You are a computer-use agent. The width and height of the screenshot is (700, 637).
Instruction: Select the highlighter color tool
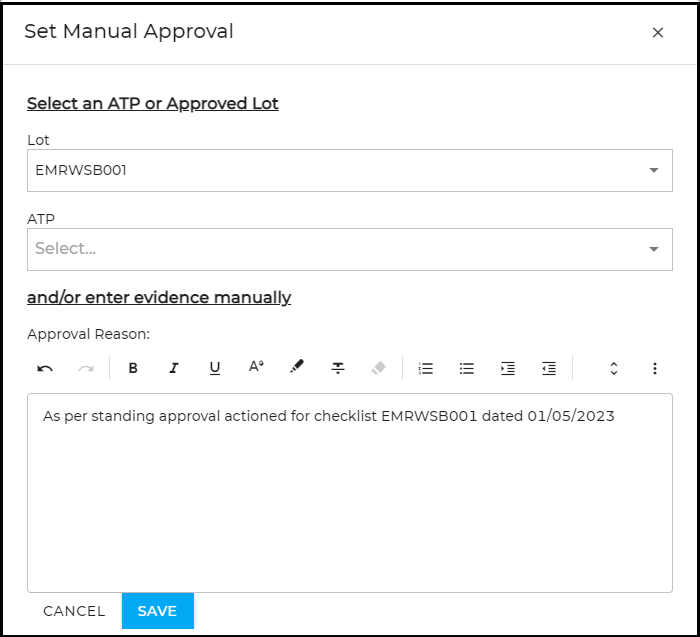tap(296, 368)
